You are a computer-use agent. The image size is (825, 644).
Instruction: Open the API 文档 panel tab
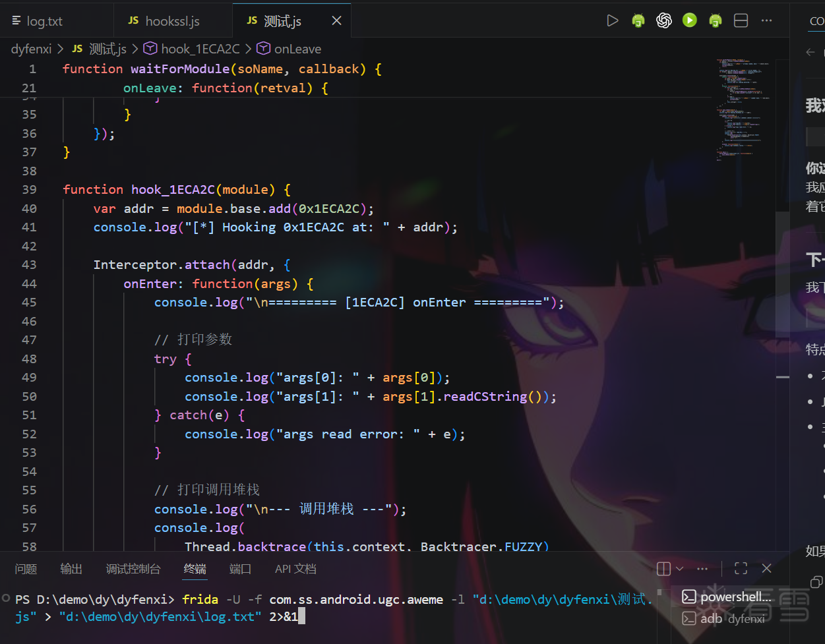point(295,569)
